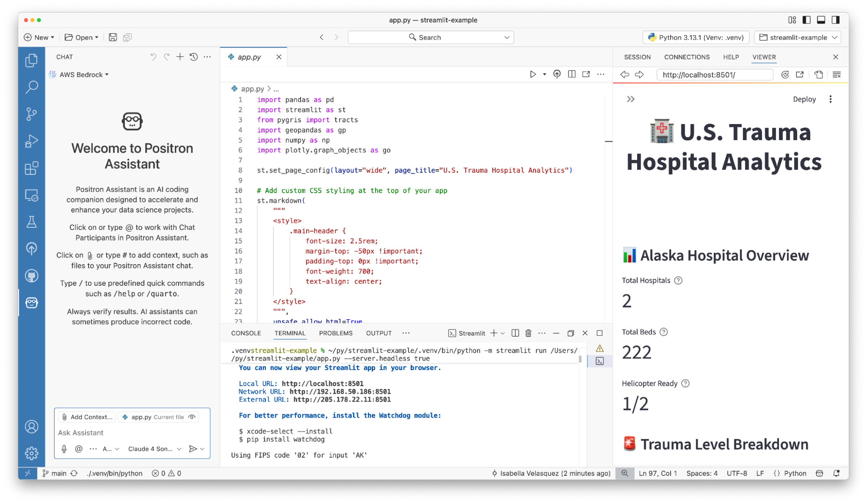The height and width of the screenshot is (504, 867).
Task: Open the Run and Debug sidebar icon
Action: pyautogui.click(x=31, y=141)
